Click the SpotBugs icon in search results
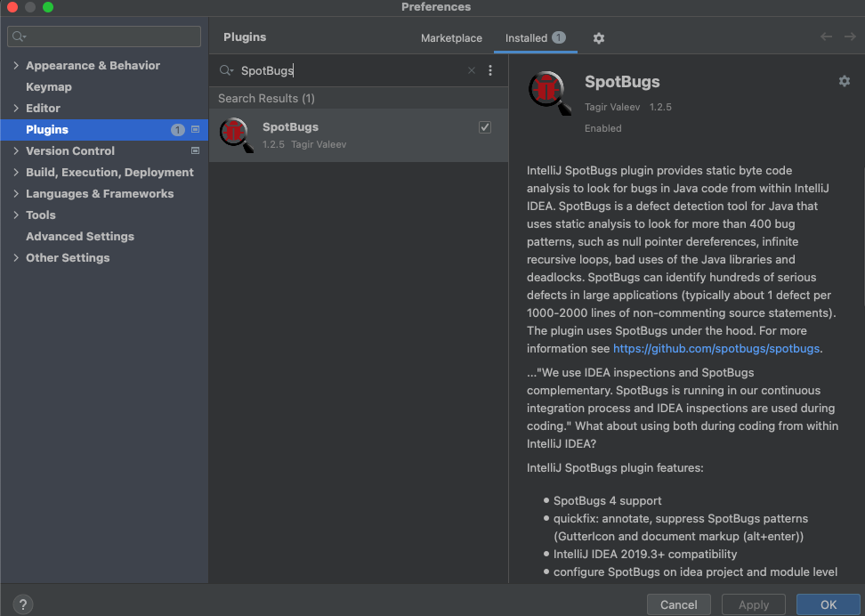Image resolution: width=865 pixels, height=616 pixels. coord(236,134)
